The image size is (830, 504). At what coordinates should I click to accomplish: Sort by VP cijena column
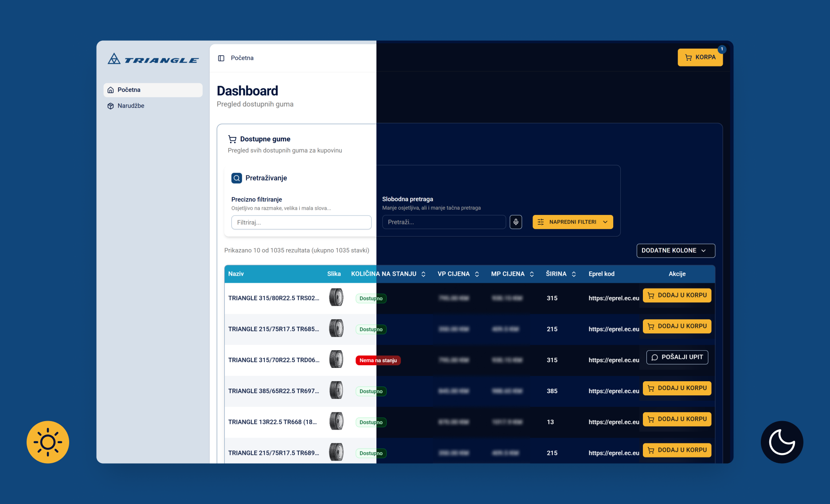(x=458, y=274)
